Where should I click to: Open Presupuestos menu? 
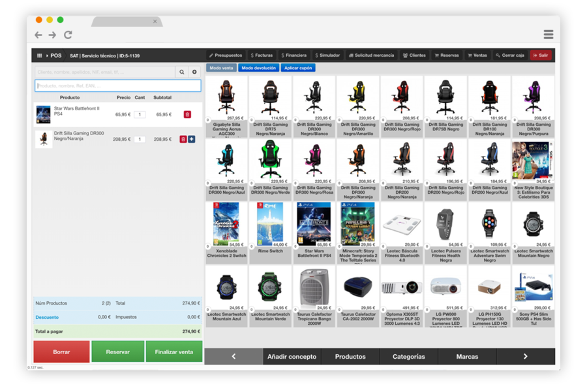pyautogui.click(x=226, y=55)
